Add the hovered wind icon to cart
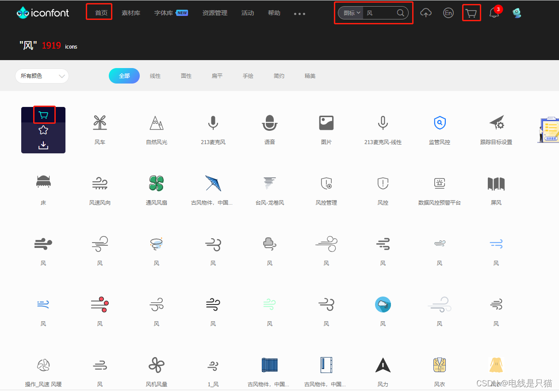559x392 pixels. point(43,114)
